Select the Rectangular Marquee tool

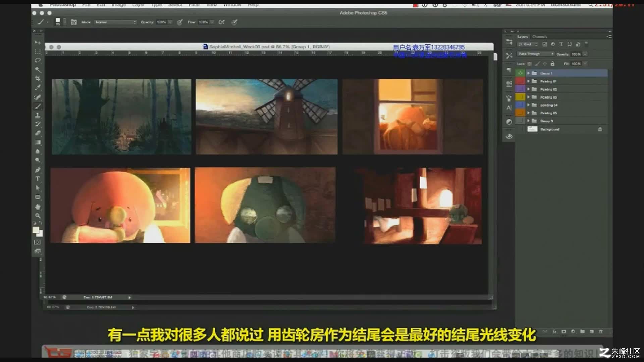tap(38, 52)
